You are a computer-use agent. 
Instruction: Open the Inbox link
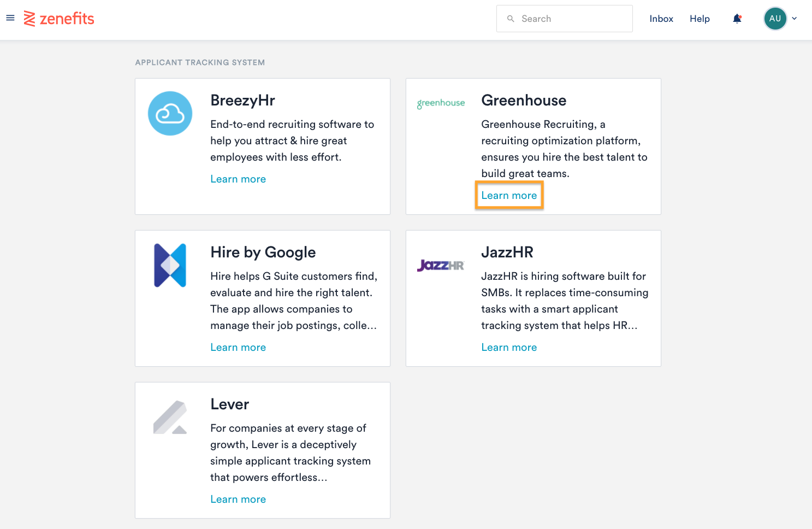click(661, 19)
